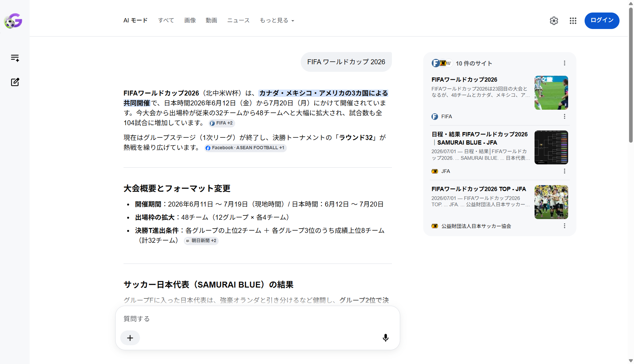
Task: Click the page vertical scrollbar thumb
Action: [x=631, y=75]
